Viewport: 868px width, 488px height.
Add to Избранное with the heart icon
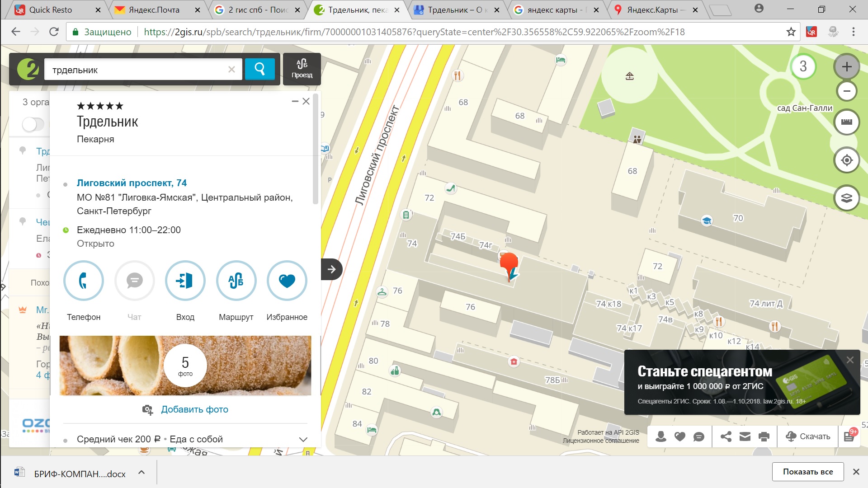pos(287,281)
